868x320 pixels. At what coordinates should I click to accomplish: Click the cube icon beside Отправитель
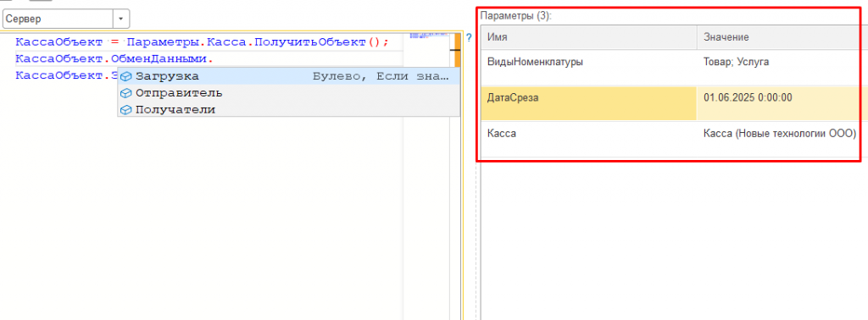(125, 93)
